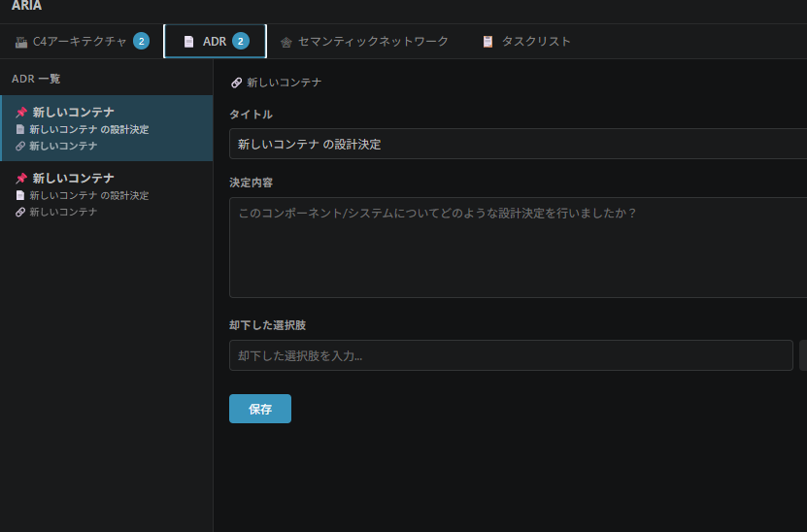Click the 決定内容 label

coord(252,183)
